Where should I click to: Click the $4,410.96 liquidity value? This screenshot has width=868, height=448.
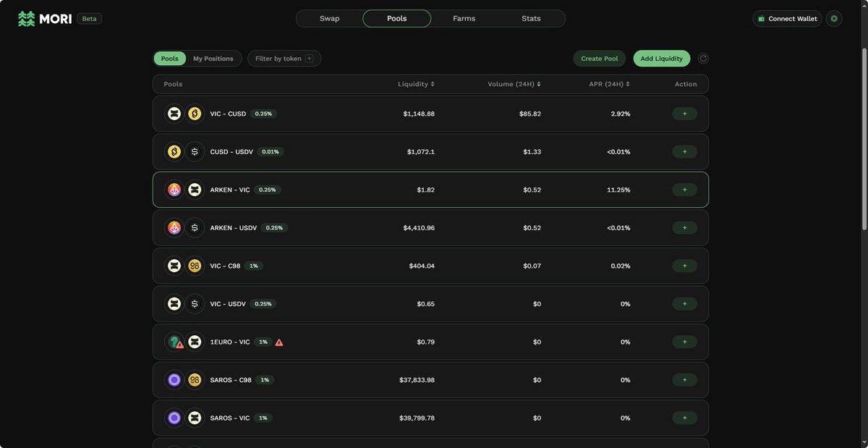tap(419, 228)
